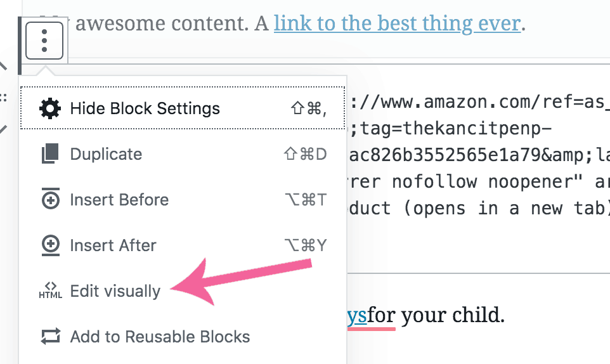This screenshot has height=364, width=610.
Task: Select Insert After option
Action: tap(183, 245)
